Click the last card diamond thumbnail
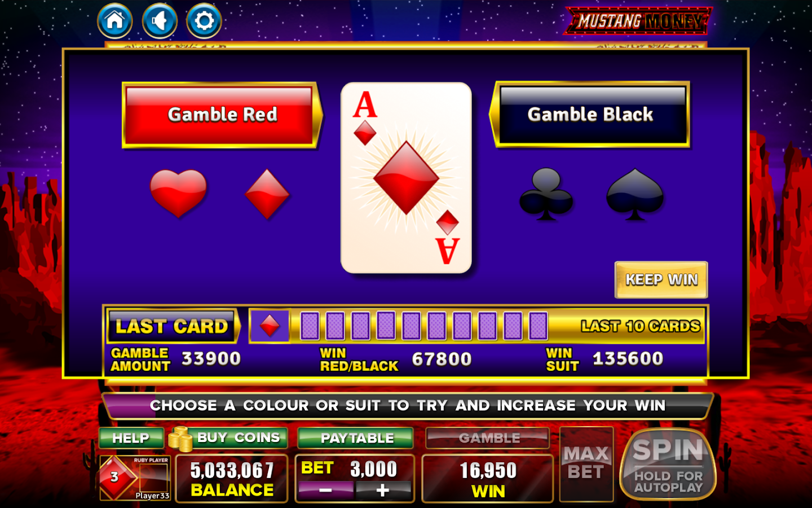This screenshot has height=508, width=812. click(x=270, y=326)
